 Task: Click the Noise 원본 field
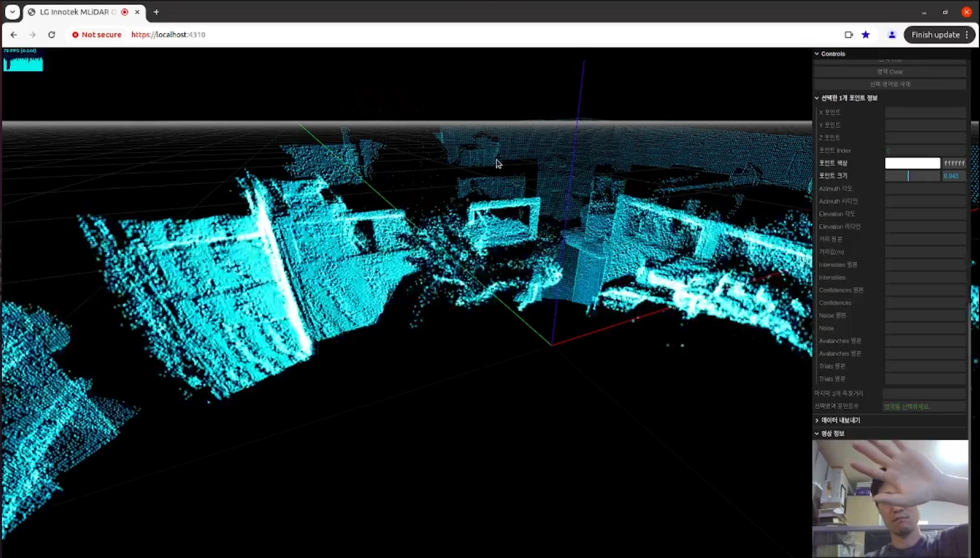click(x=925, y=315)
